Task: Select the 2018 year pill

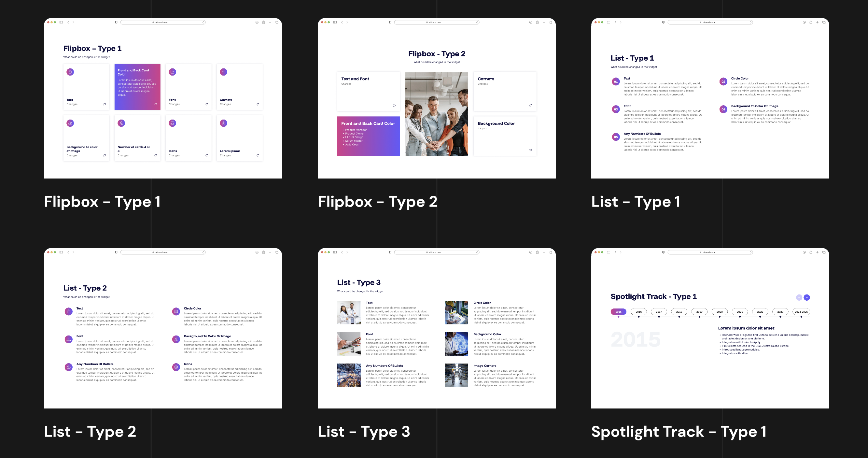Action: pos(679,312)
